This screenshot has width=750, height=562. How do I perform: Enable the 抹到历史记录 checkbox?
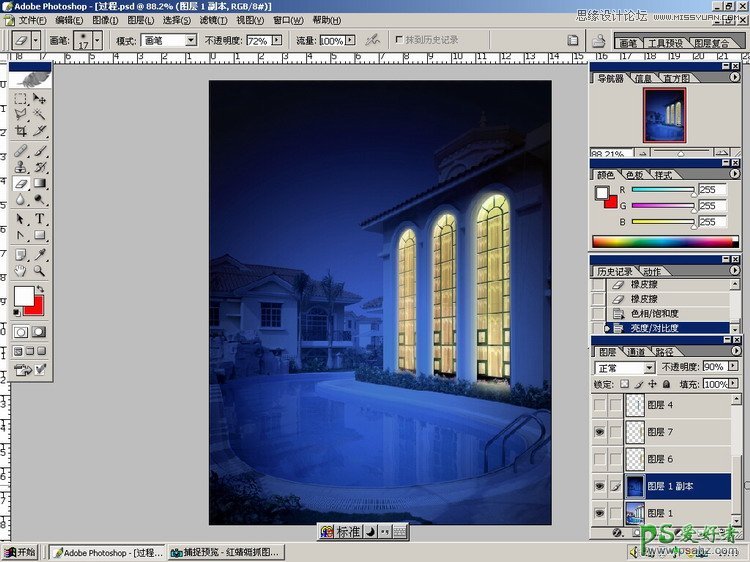pyautogui.click(x=399, y=40)
